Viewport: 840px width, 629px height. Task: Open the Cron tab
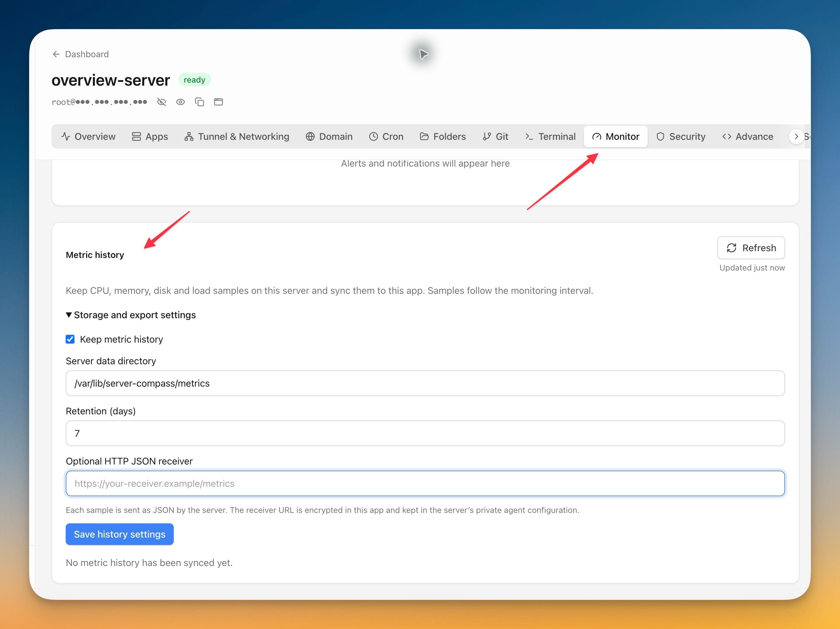point(386,136)
